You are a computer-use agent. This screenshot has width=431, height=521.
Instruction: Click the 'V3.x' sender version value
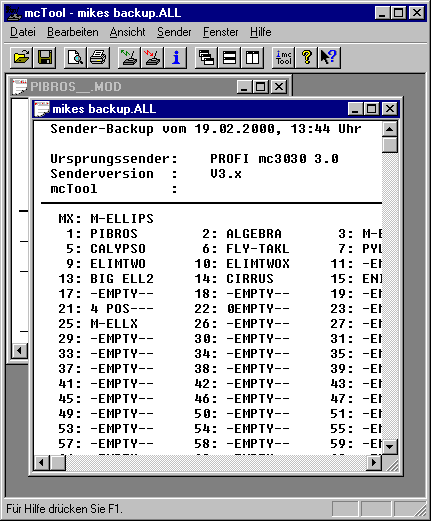[x=226, y=174]
